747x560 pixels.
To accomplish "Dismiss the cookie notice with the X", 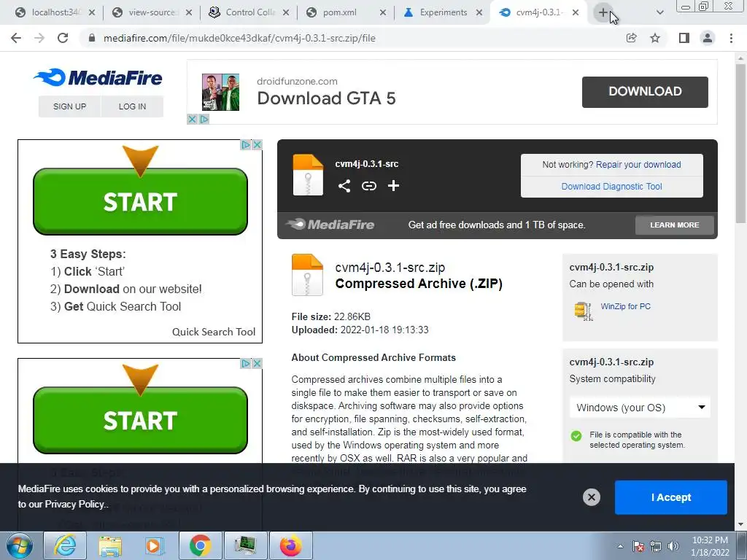I will pyautogui.click(x=591, y=497).
